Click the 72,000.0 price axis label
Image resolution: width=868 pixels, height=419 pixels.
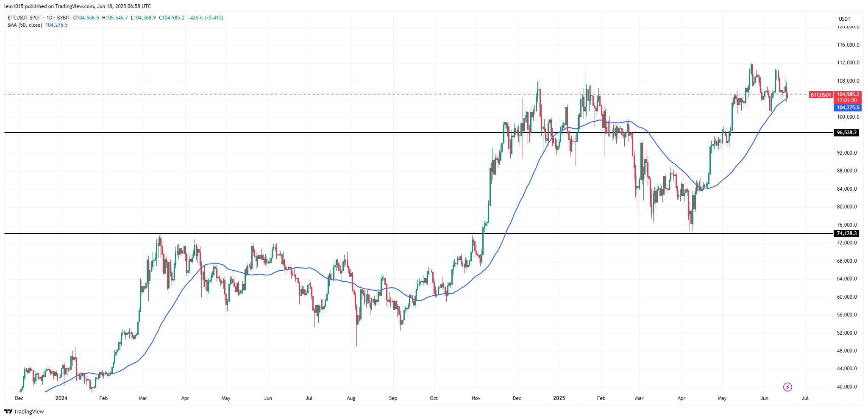tap(847, 243)
